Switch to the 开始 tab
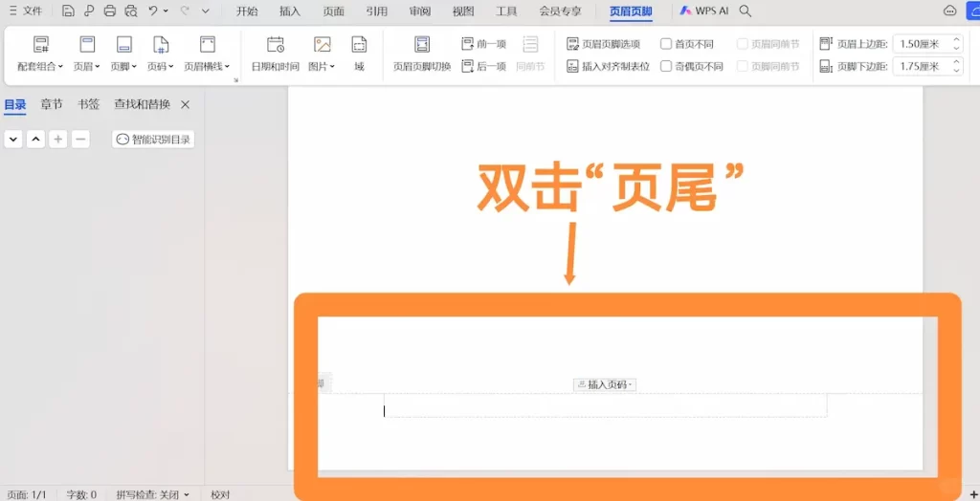980x501 pixels. pos(247,11)
